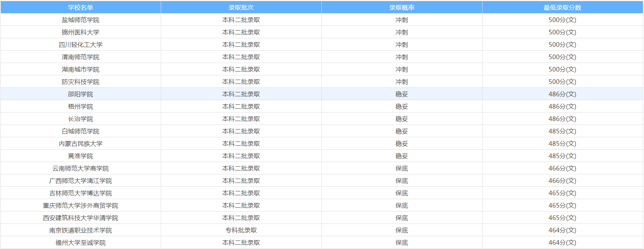644x249 pixels.
Task: Click 稳妥 in the 邵阳学院 row
Action: point(402,94)
